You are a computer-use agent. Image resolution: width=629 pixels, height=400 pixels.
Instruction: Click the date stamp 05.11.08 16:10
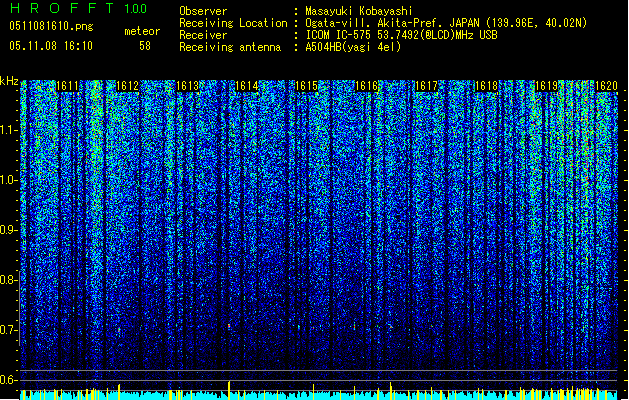pos(51,46)
